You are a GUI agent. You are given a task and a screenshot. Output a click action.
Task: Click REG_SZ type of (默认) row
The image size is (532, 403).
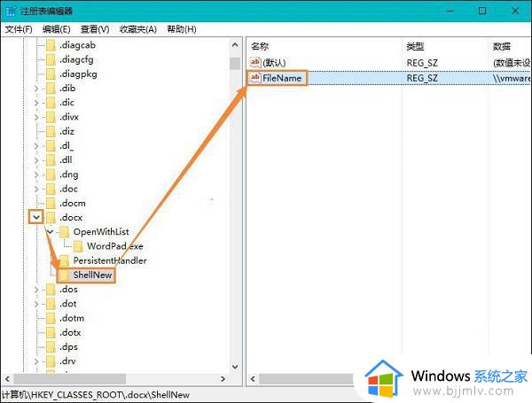[x=422, y=63]
